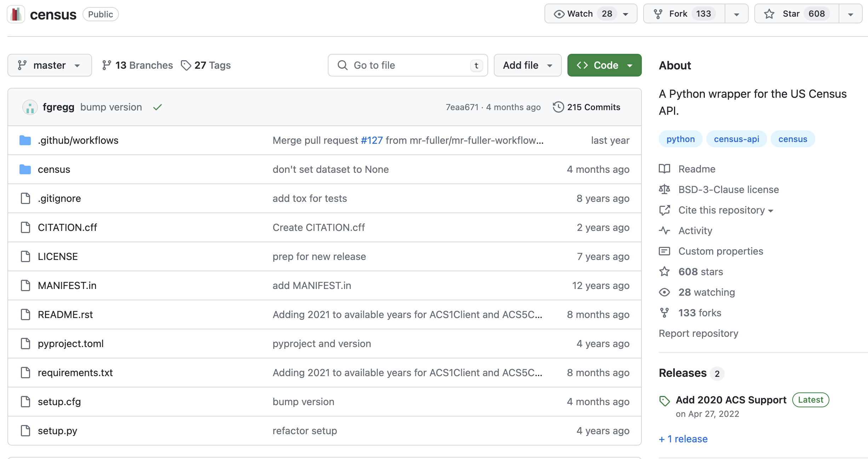
Task: Click the README.rst file icon
Action: [25, 314]
